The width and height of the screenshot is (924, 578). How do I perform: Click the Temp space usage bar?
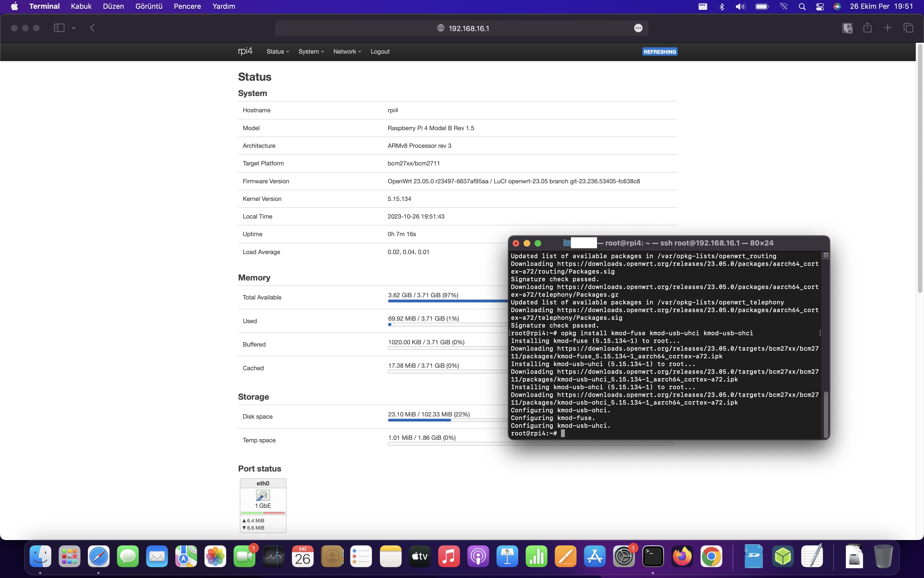pyautogui.click(x=530, y=444)
